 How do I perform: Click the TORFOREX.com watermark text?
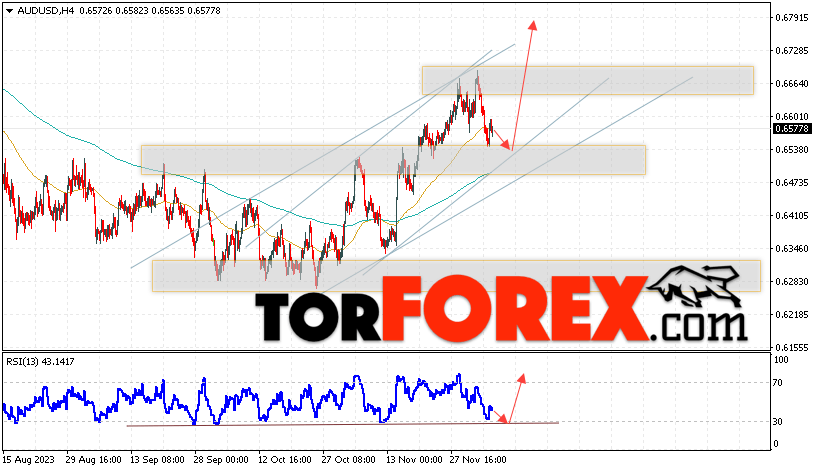(500, 309)
